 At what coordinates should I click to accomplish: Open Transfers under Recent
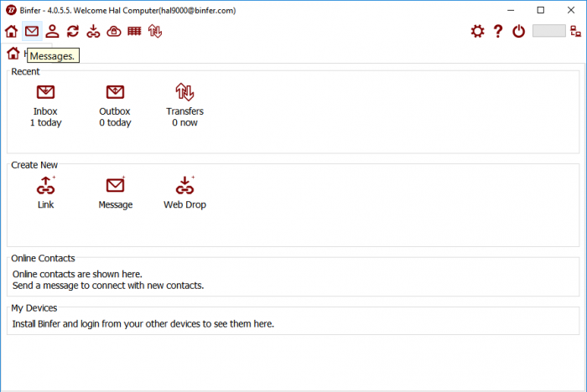pyautogui.click(x=185, y=106)
